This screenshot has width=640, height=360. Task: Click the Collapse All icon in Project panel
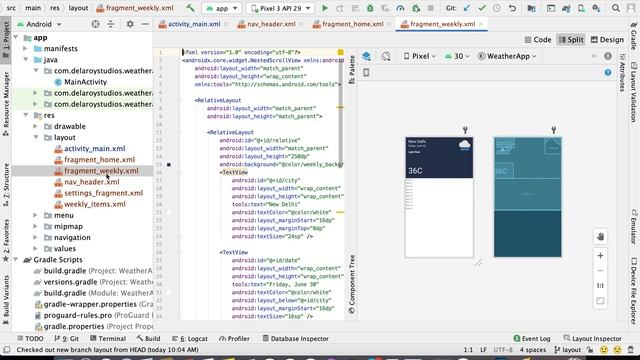pyautogui.click(x=111, y=24)
